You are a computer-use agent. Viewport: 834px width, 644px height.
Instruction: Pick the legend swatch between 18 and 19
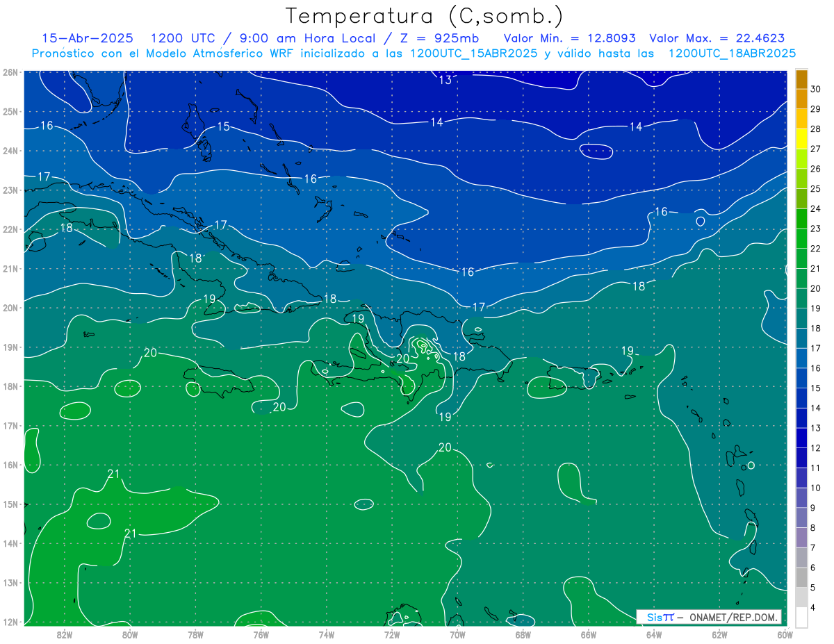tap(801, 318)
